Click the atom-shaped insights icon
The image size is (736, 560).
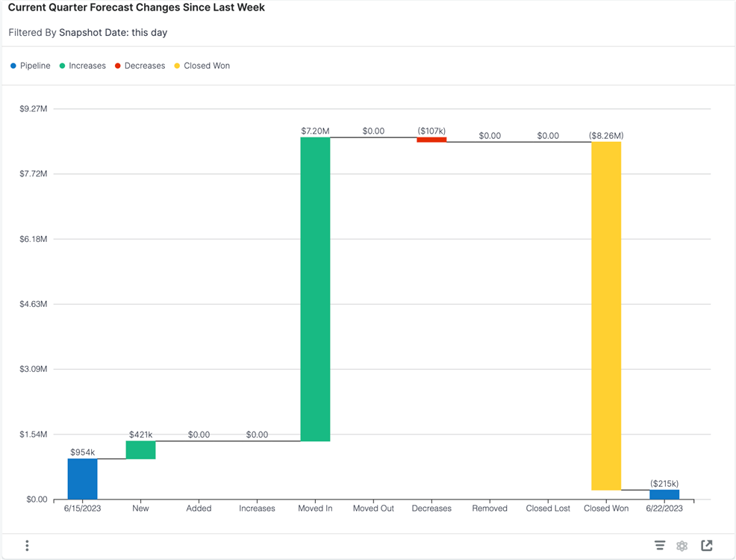(682, 546)
